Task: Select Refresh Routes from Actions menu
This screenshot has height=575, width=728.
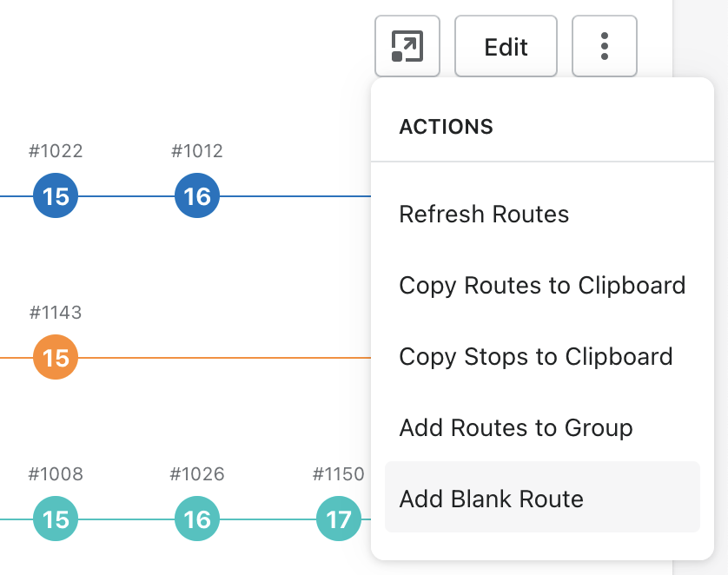Action: (x=484, y=215)
